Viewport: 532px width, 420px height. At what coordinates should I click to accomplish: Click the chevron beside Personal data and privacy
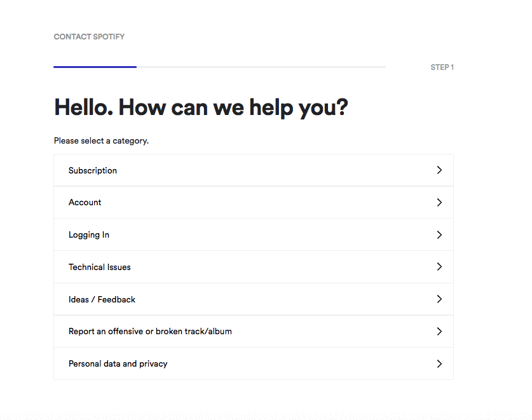439,363
